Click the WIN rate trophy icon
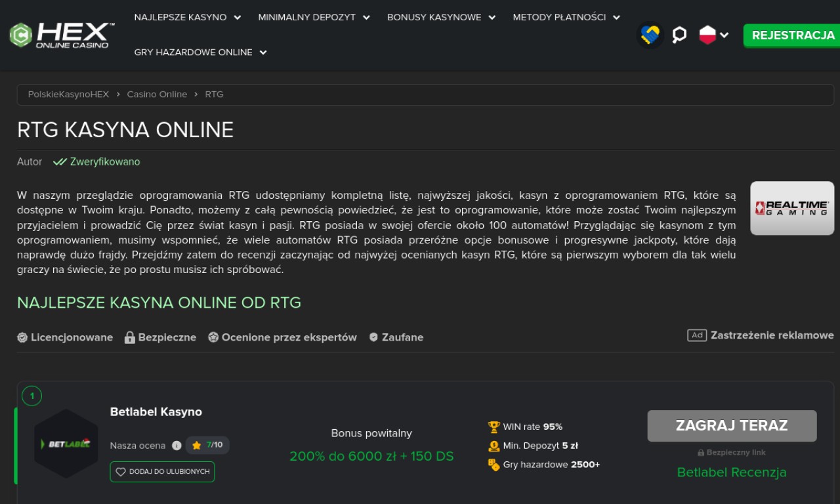This screenshot has width=840, height=504. click(494, 427)
